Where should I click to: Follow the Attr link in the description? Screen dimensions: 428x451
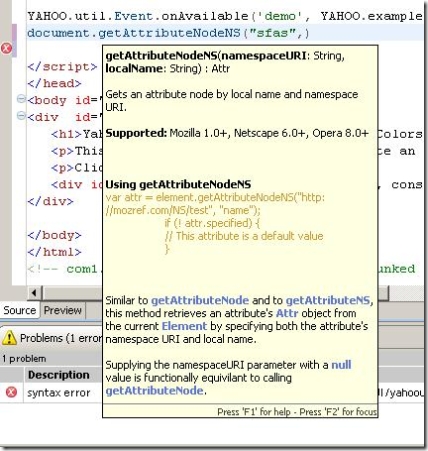(287, 313)
